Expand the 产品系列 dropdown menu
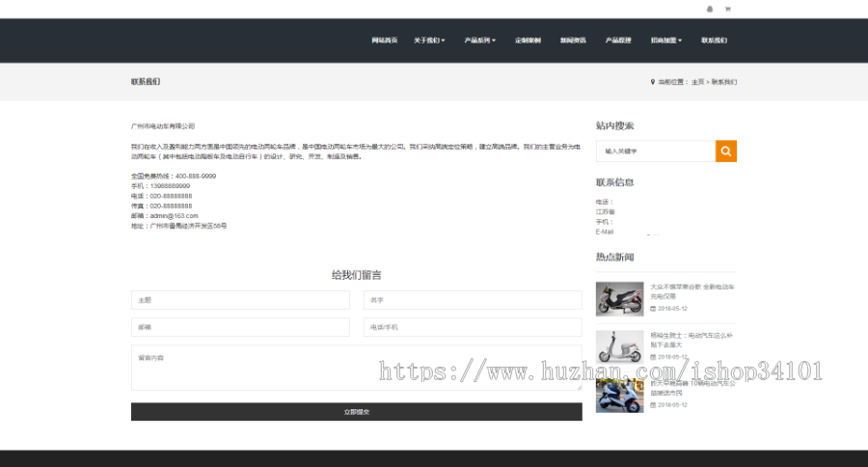This screenshot has width=868, height=467. (480, 40)
